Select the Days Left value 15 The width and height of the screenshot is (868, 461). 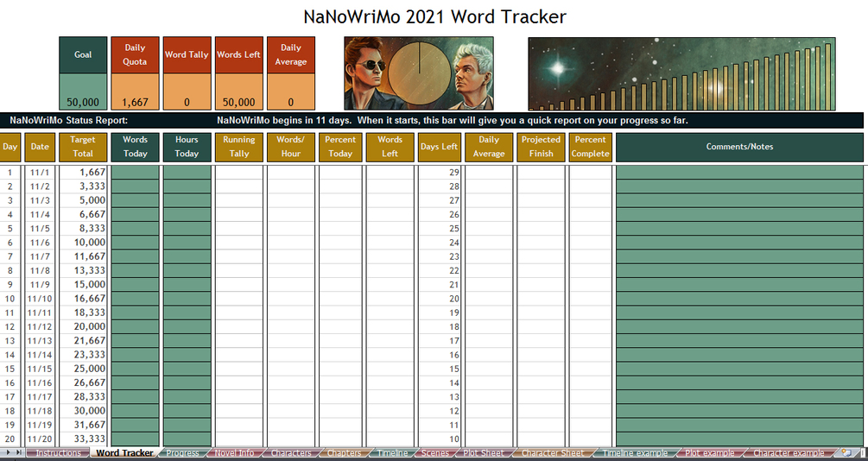(x=440, y=369)
